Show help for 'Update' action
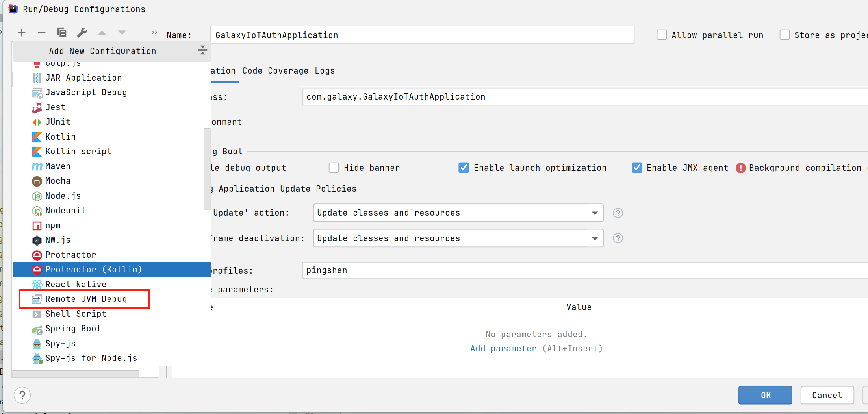 pos(618,213)
